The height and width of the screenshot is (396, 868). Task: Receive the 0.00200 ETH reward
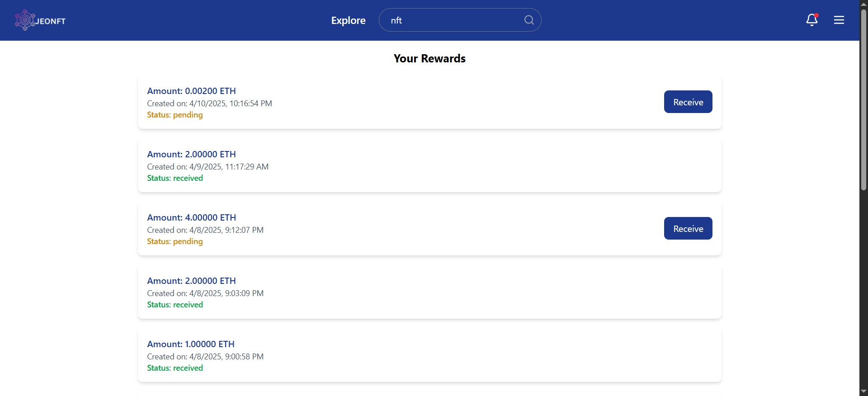(688, 102)
